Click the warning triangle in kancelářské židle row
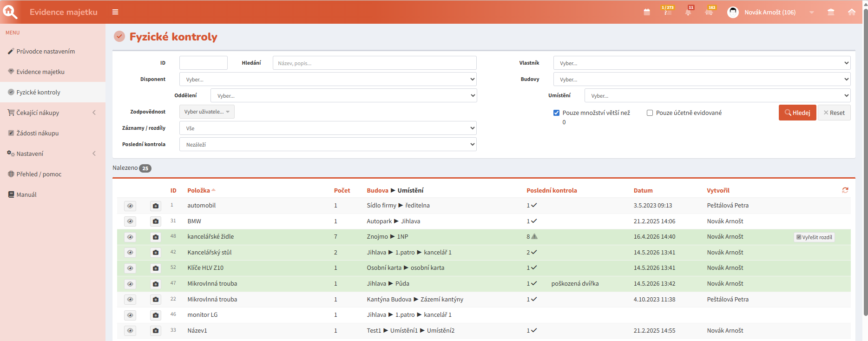The image size is (868, 341). point(534,236)
